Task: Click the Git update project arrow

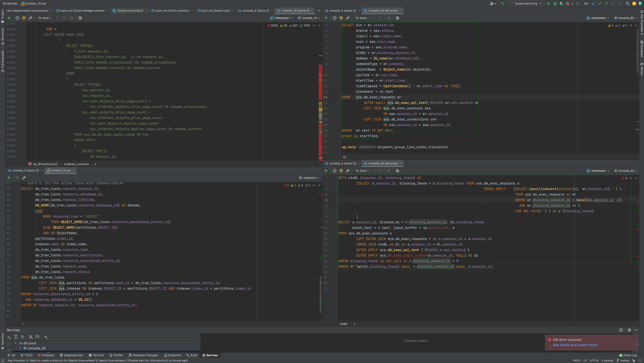Action: click(593, 4)
